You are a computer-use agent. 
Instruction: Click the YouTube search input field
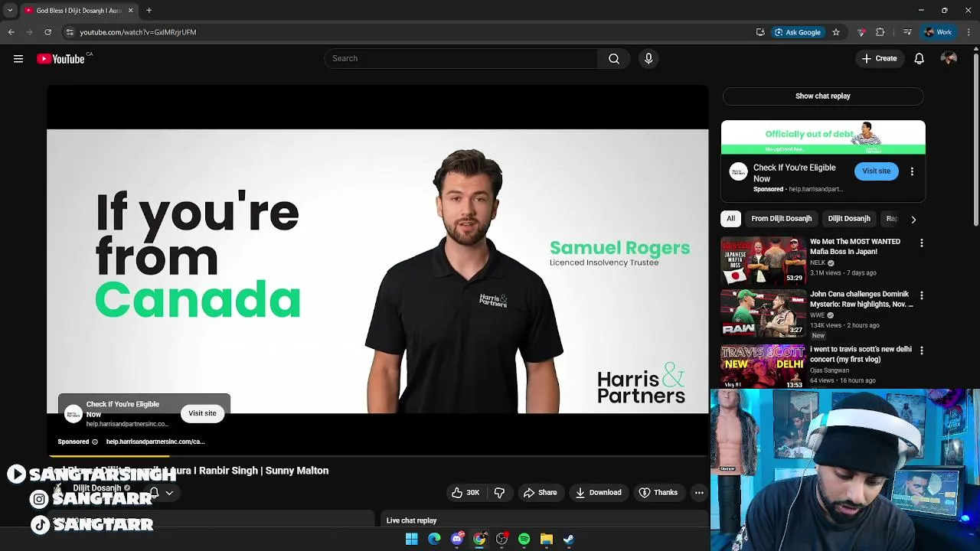point(461,58)
